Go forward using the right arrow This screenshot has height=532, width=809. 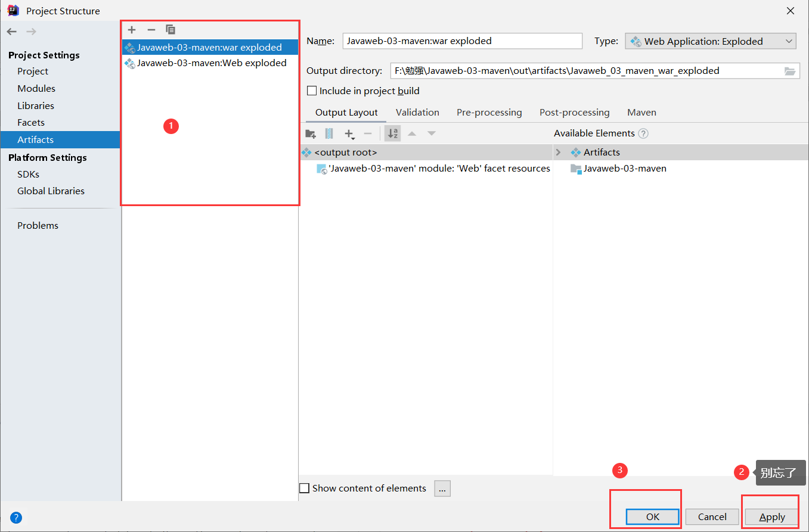[31, 32]
